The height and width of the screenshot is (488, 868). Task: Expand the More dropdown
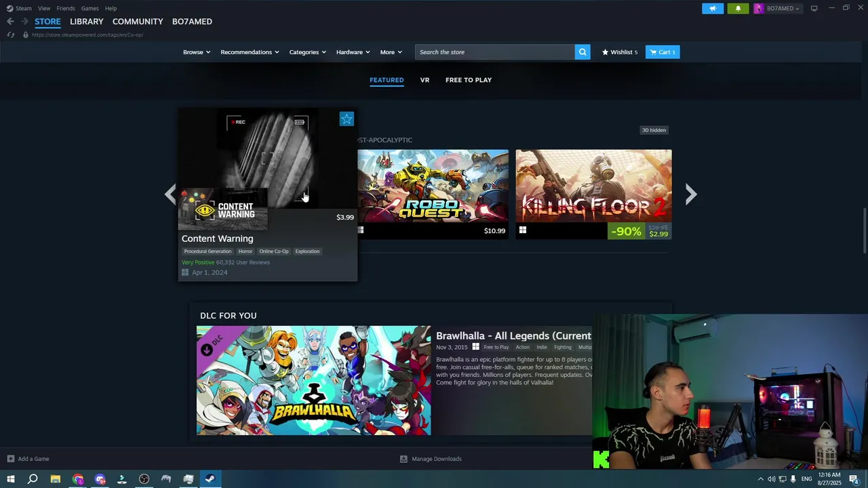coord(391,52)
